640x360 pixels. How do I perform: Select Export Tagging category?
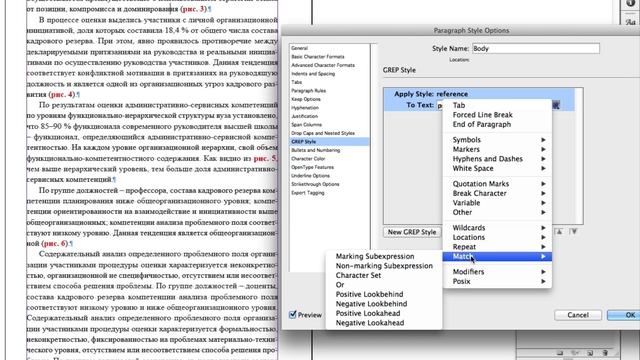pyautogui.click(x=329, y=193)
